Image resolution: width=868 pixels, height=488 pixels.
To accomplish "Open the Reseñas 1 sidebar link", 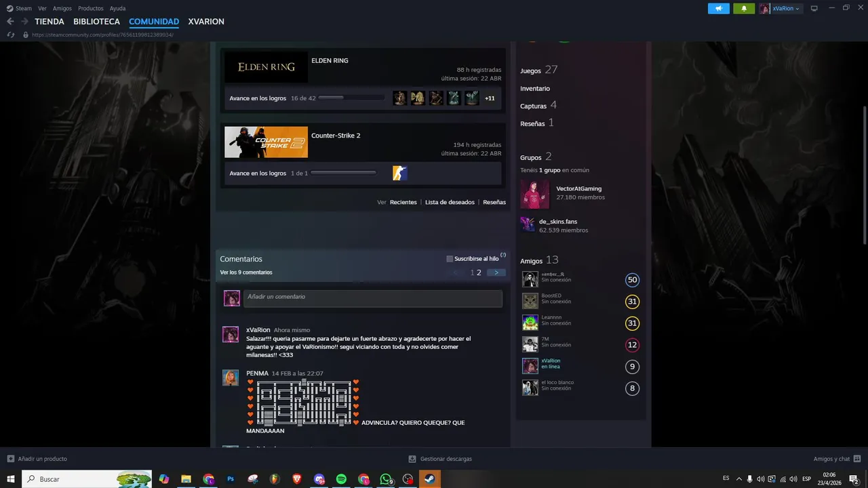I will click(537, 123).
